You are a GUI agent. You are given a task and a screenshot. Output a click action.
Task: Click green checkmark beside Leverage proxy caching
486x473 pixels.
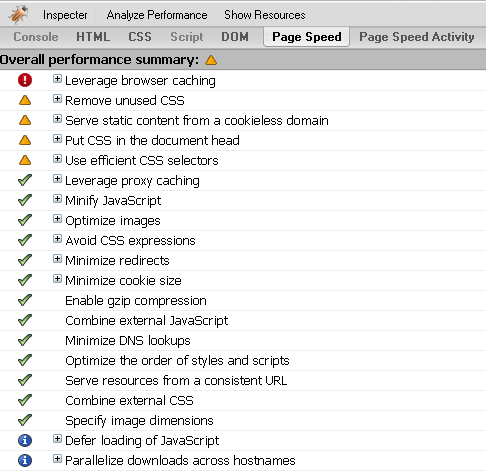coord(25,180)
